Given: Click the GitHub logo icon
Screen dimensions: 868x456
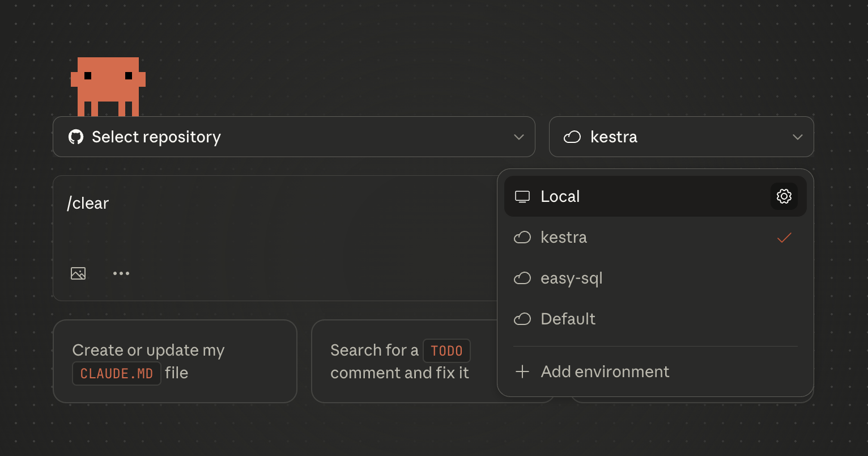Looking at the screenshot, I should (76, 137).
